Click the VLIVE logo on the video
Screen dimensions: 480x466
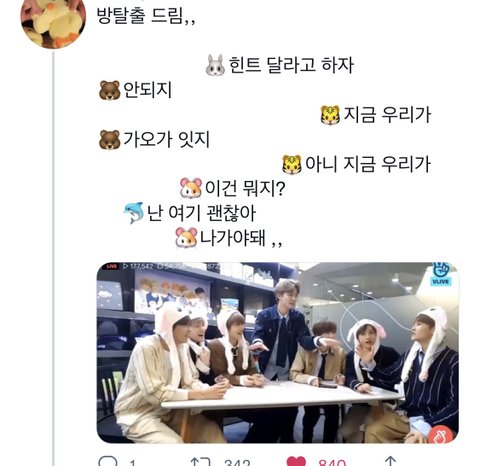(x=441, y=274)
